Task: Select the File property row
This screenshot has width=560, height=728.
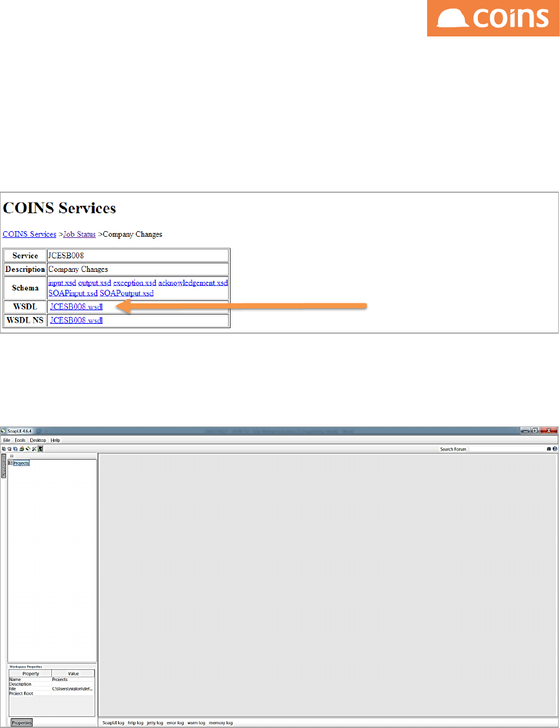Action: (x=51, y=688)
